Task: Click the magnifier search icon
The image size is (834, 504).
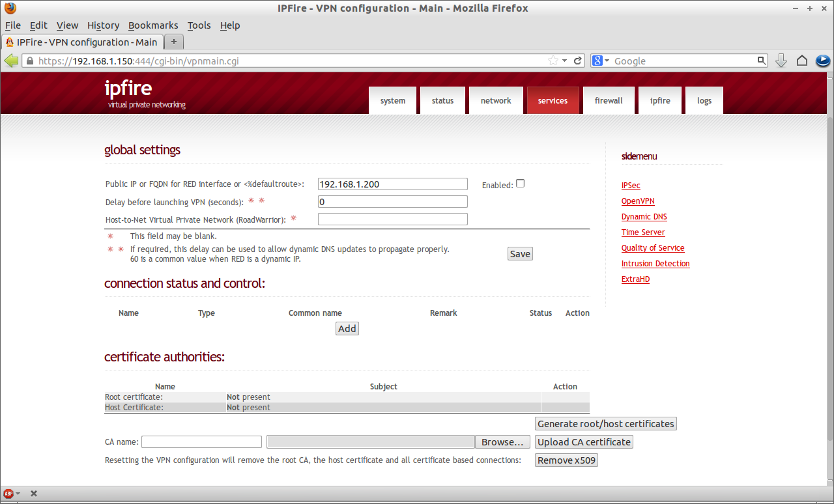Action: point(761,61)
